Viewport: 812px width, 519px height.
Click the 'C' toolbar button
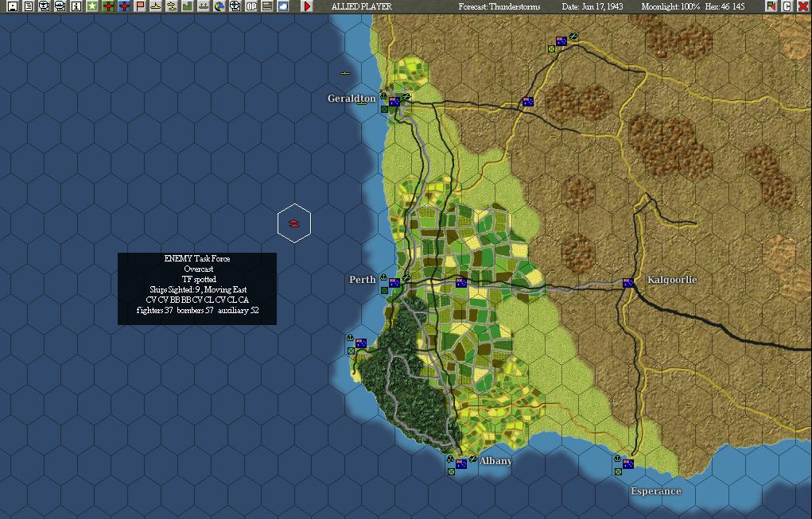click(x=787, y=6)
